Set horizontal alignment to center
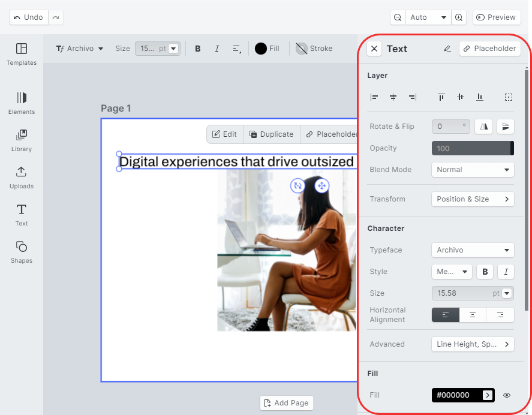Image resolution: width=532 pixels, height=415 pixels. click(473, 315)
